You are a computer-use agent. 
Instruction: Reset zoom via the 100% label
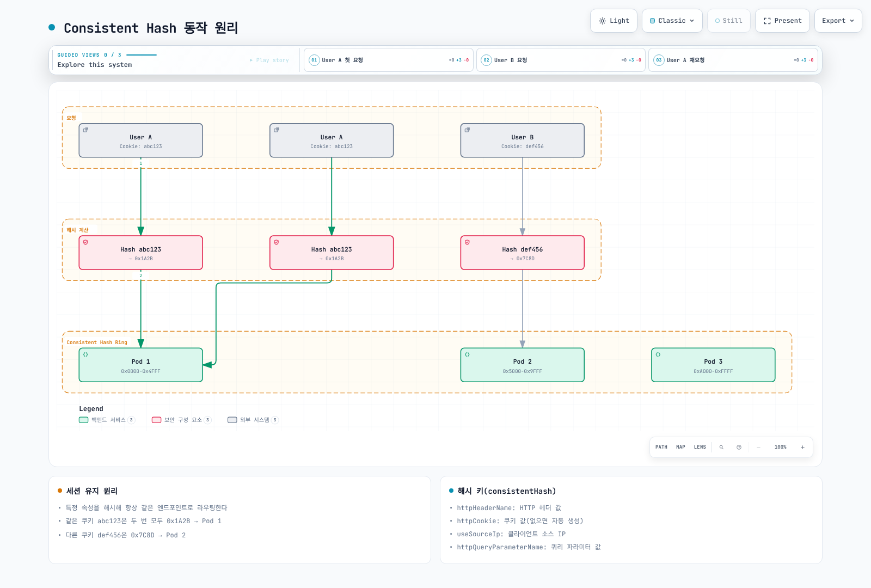click(x=781, y=447)
